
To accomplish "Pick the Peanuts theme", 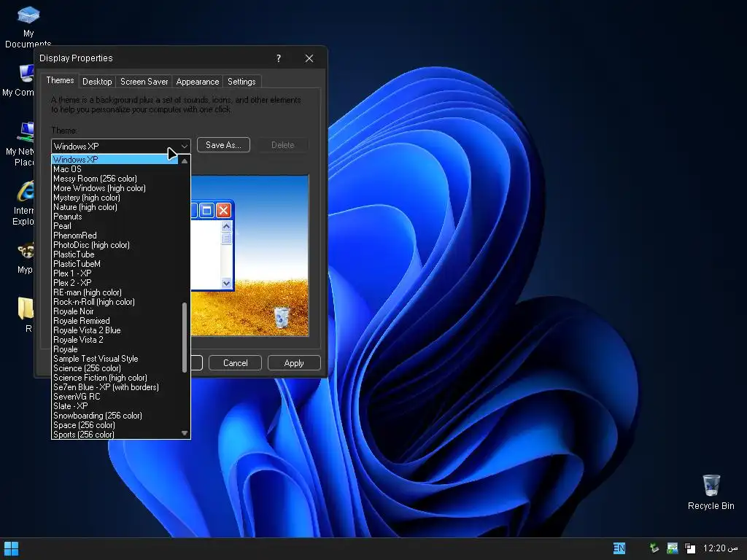I will (115, 217).
